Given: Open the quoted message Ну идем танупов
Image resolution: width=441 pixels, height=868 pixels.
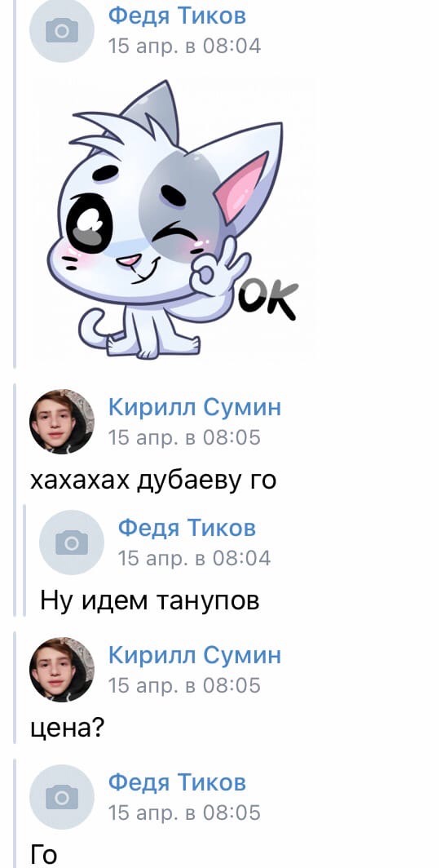Looking at the screenshot, I should pyautogui.click(x=149, y=600).
